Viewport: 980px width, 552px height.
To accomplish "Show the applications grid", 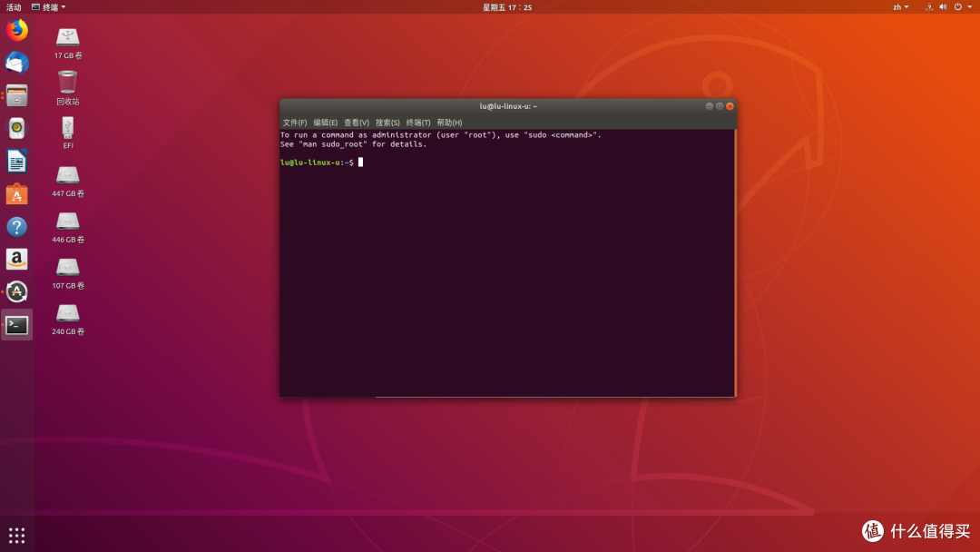I will (x=17, y=535).
